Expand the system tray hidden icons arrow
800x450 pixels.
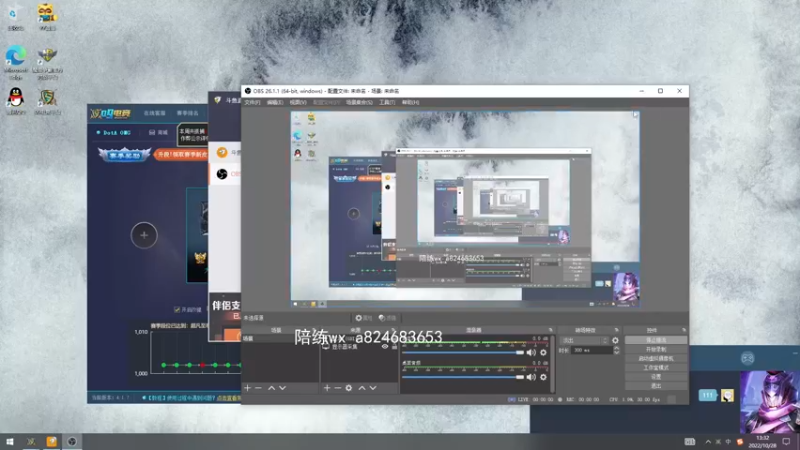tap(708, 442)
